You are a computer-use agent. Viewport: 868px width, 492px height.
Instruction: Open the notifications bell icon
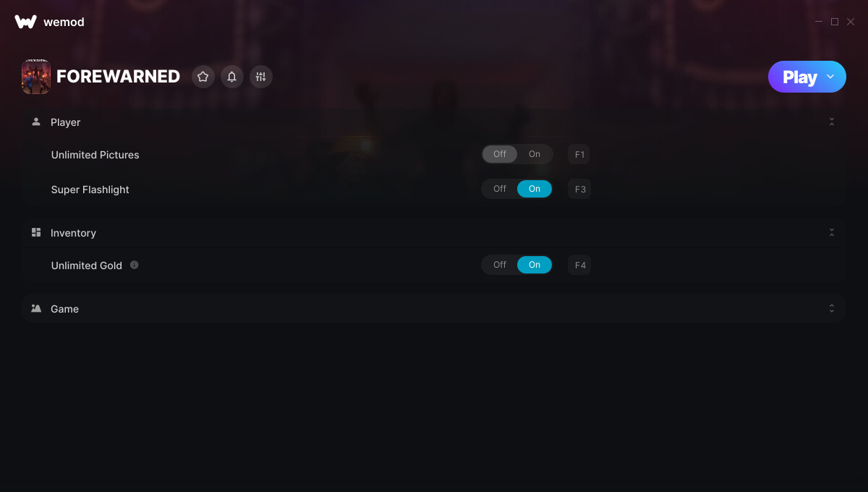point(232,77)
